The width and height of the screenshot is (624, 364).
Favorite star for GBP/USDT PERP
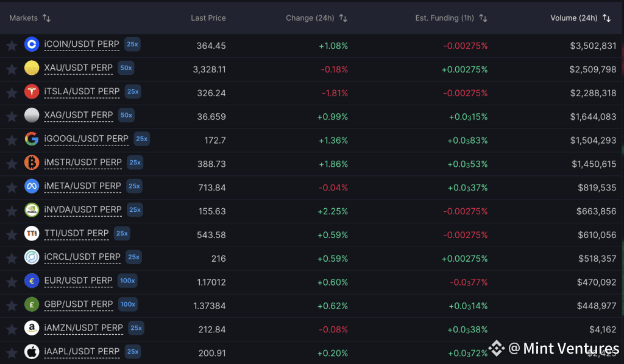click(12, 306)
